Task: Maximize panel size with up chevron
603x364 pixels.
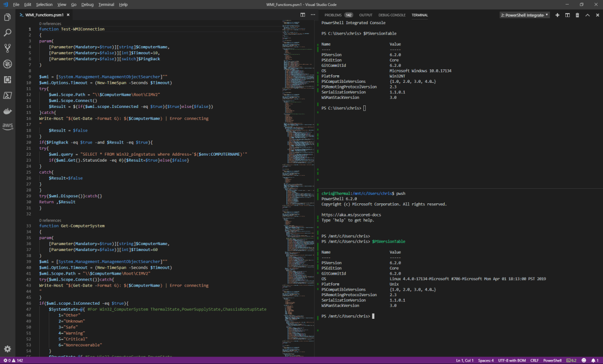Action: pyautogui.click(x=587, y=15)
